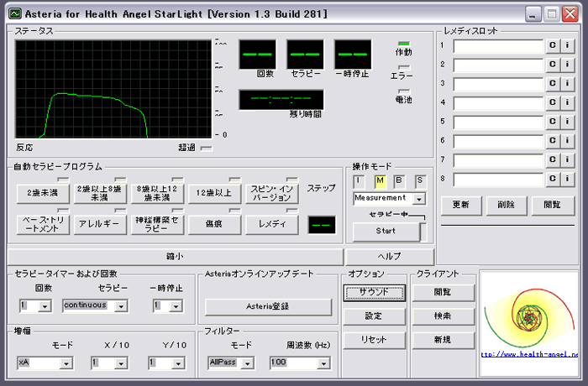Select the I operation mode indicator
Viewport: 588px width, 386px height.
(360, 180)
